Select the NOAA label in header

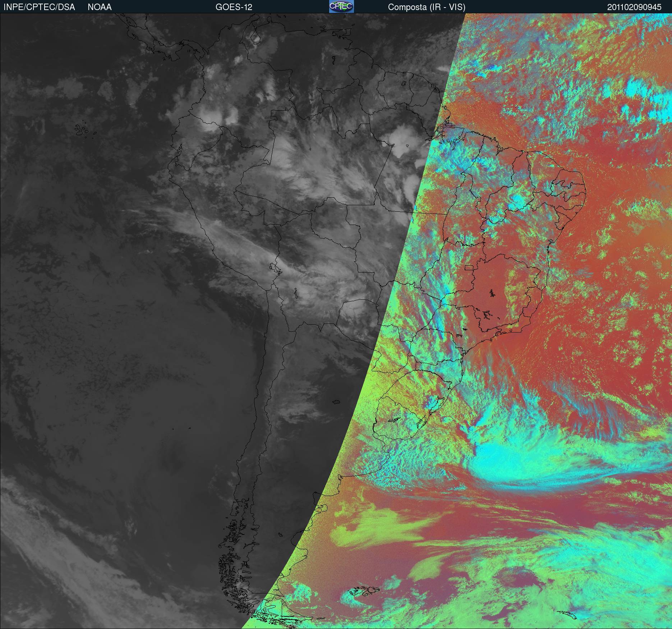point(100,7)
